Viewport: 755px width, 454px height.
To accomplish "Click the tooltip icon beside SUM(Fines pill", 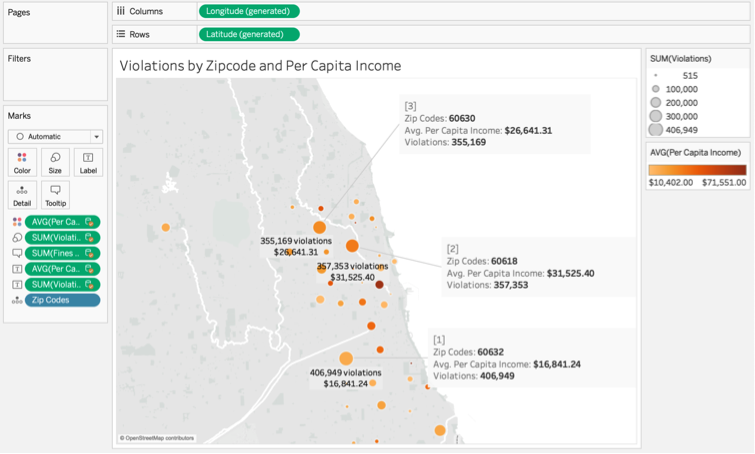I will pyautogui.click(x=17, y=254).
